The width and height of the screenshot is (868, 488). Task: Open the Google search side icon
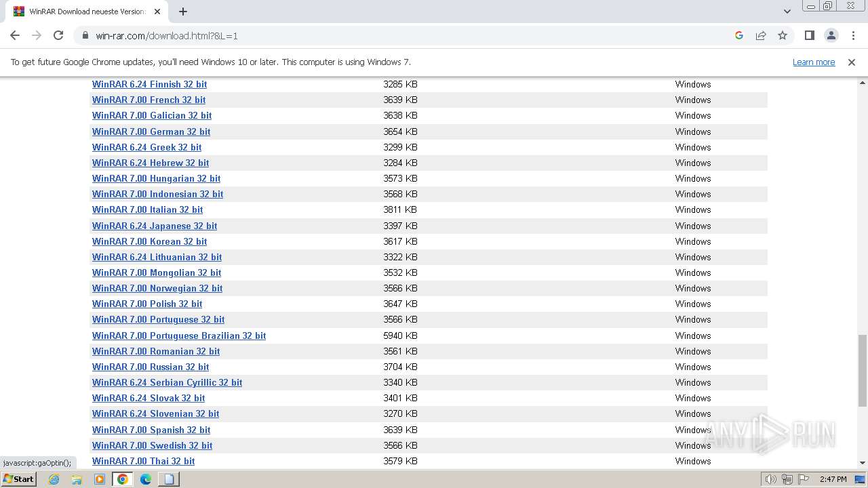coord(739,35)
